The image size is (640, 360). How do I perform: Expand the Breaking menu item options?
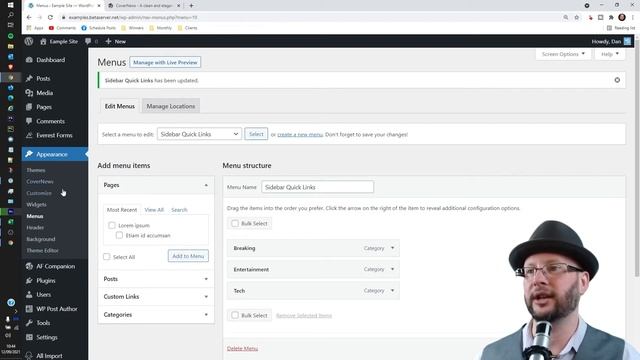pyautogui.click(x=393, y=248)
